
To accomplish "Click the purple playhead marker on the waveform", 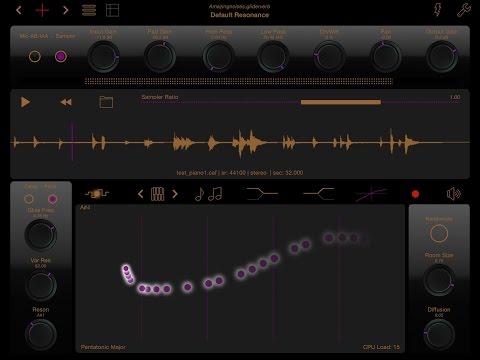I will pyautogui.click(x=72, y=142).
